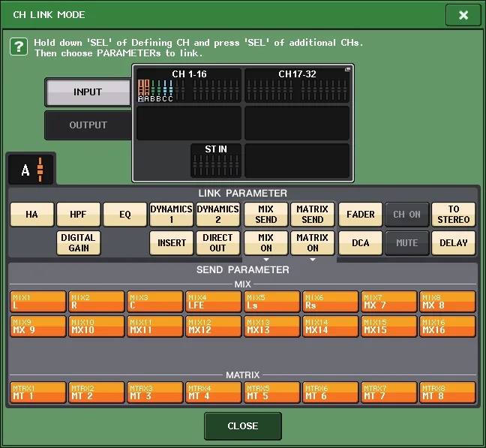The height and width of the screenshot is (448, 486).
Task: Open the CH 1-16 channel overview block
Action: pos(189,86)
